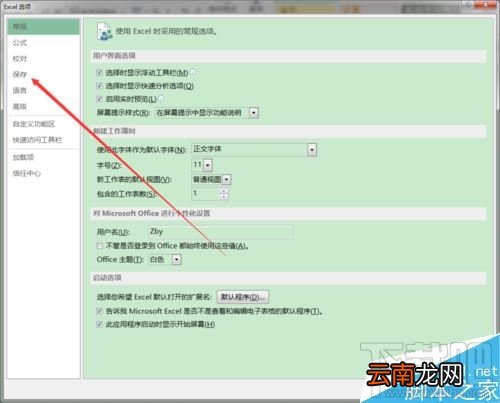This screenshot has height=403, width=500.
Task: Toggle 启用实时预览 checkbox
Action: point(99,99)
